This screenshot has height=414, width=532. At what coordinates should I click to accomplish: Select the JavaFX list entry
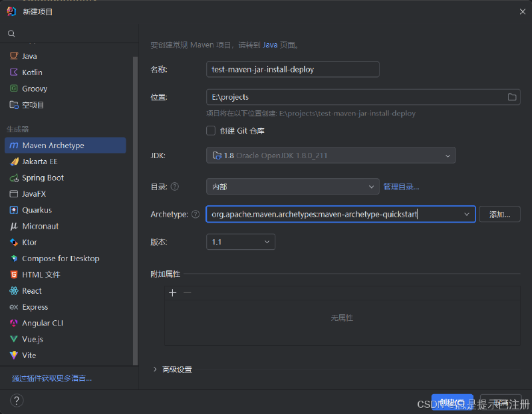pyautogui.click(x=65, y=194)
